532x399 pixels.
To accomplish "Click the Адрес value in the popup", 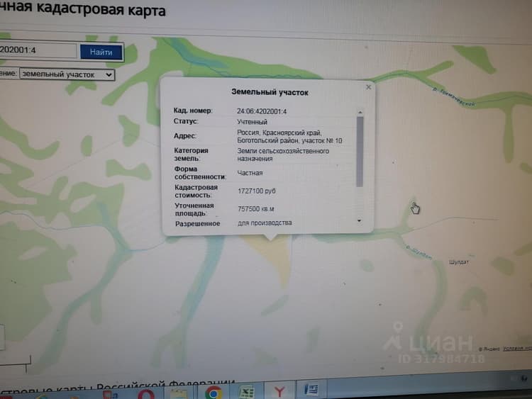I will point(289,137).
